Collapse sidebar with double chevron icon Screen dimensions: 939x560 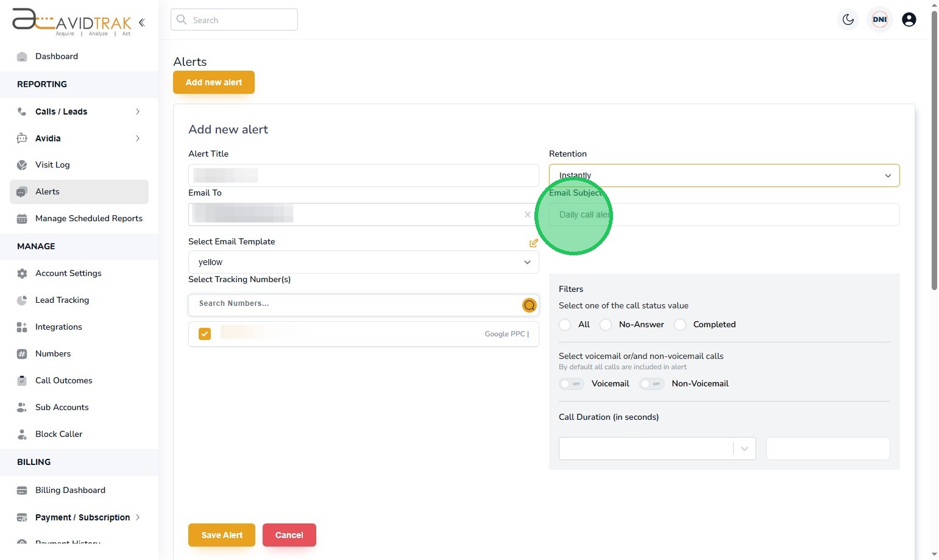[142, 23]
